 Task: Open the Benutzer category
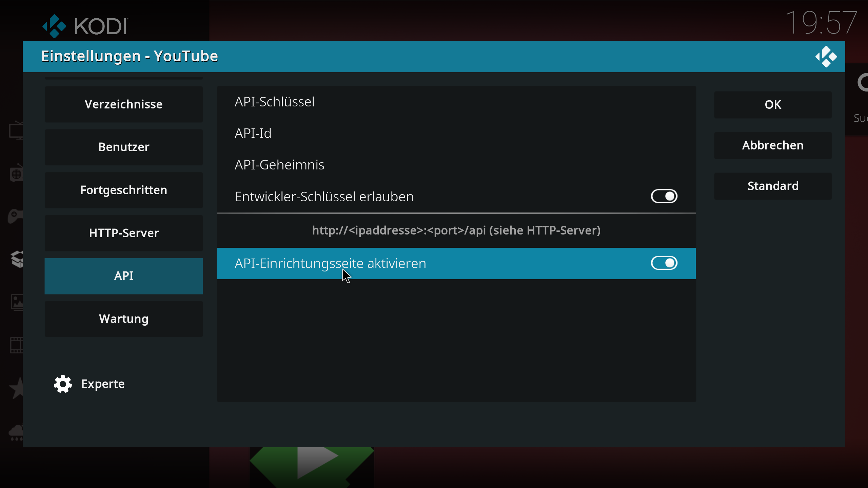click(x=124, y=147)
